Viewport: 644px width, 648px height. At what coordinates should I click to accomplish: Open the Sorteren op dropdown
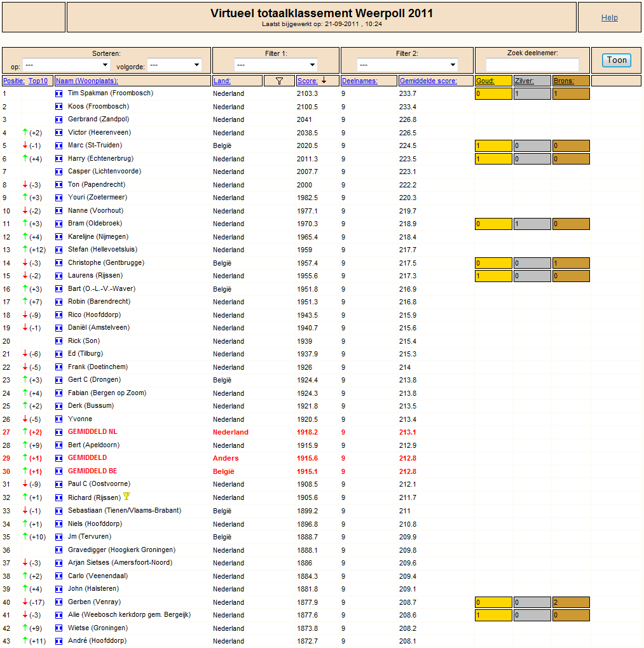(x=66, y=65)
